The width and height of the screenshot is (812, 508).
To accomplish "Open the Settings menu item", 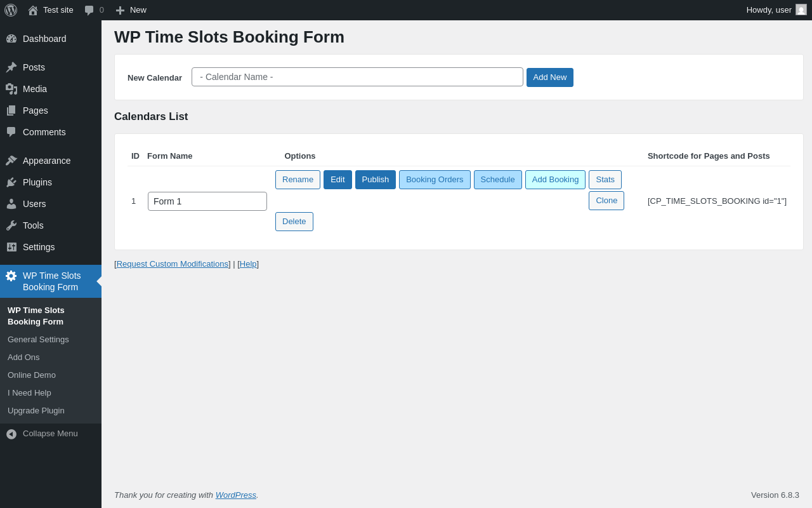I will (39, 247).
